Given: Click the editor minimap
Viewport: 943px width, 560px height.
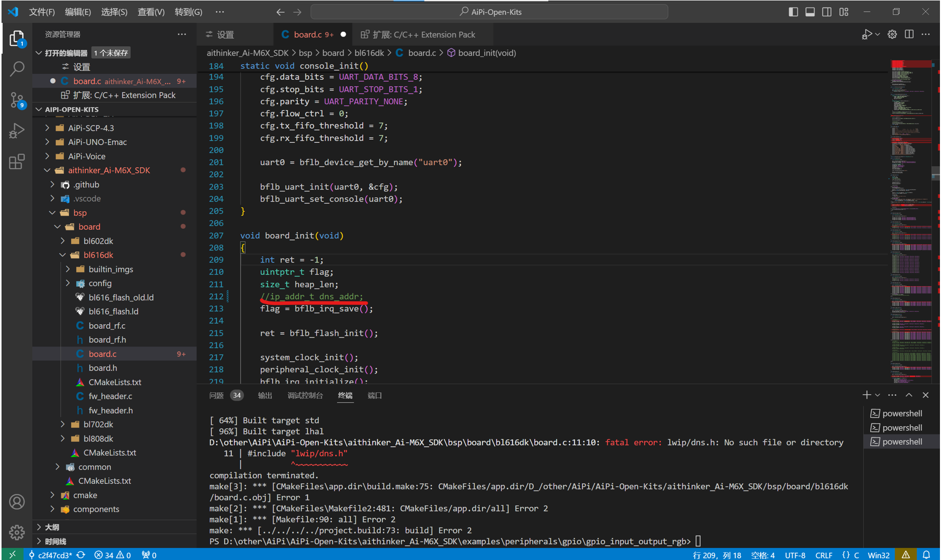Looking at the screenshot, I should click(911, 221).
